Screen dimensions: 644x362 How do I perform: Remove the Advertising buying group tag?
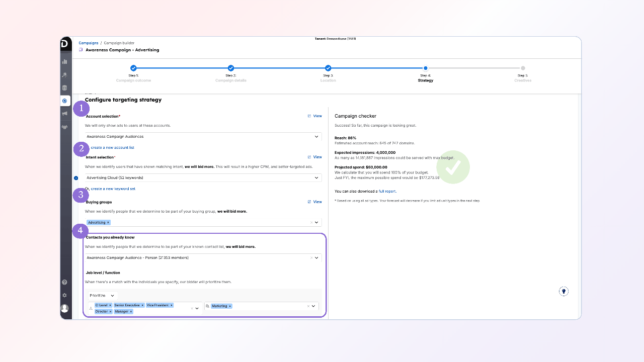(108, 222)
